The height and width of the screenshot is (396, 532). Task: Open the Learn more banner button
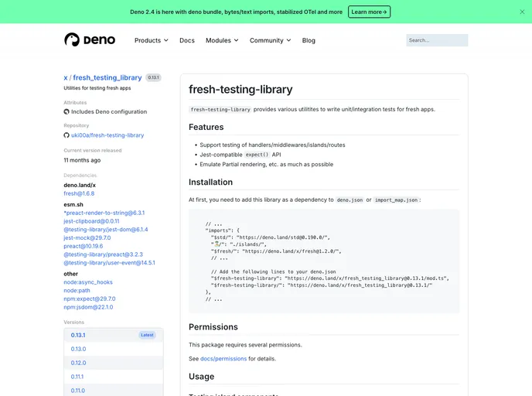pos(369,12)
